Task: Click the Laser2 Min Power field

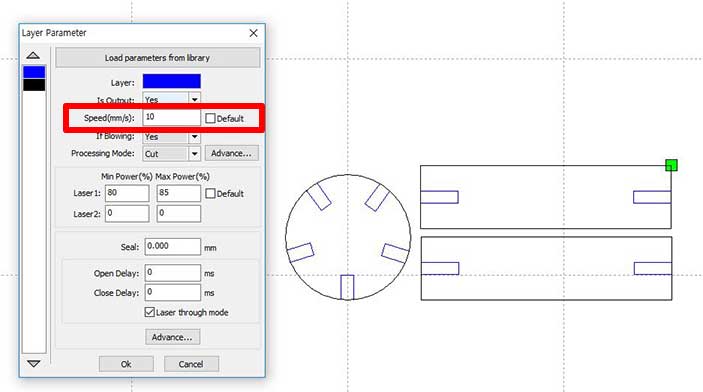Action: click(127, 213)
